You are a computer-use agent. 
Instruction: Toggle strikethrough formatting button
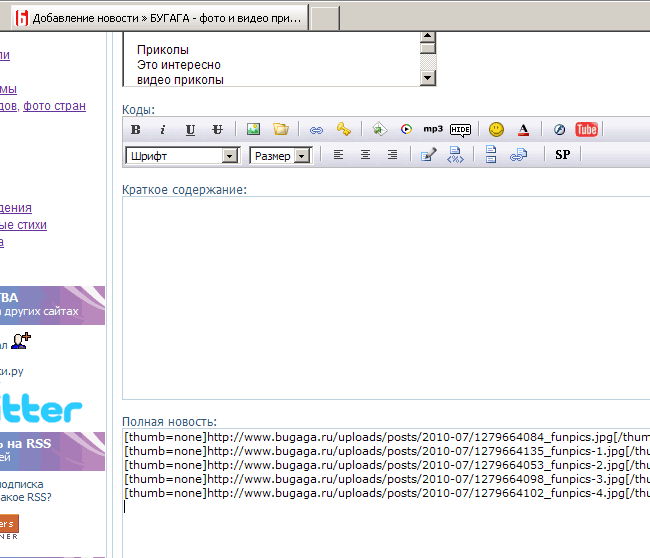[217, 130]
